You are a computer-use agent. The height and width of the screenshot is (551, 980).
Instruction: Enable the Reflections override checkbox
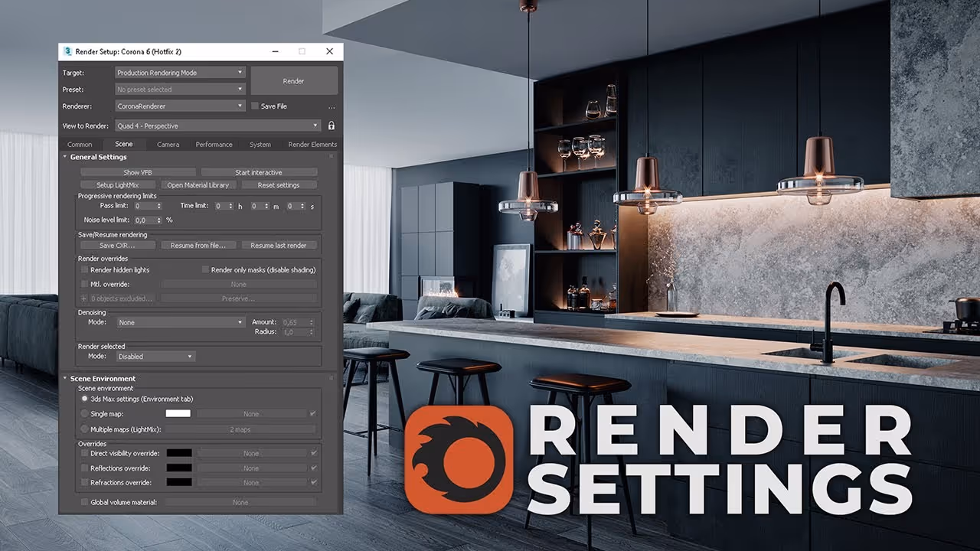tap(84, 468)
